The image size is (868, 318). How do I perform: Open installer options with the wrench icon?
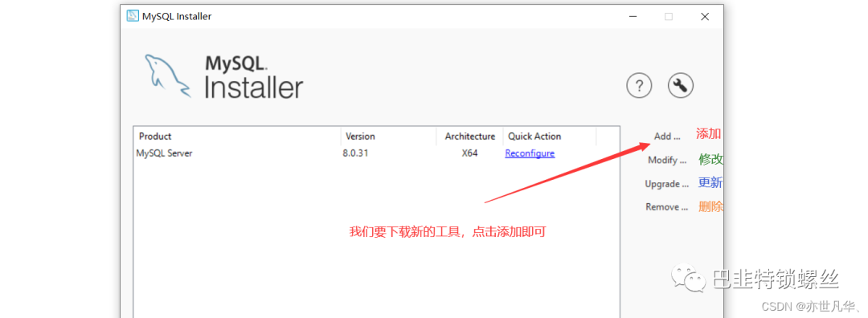(x=681, y=86)
